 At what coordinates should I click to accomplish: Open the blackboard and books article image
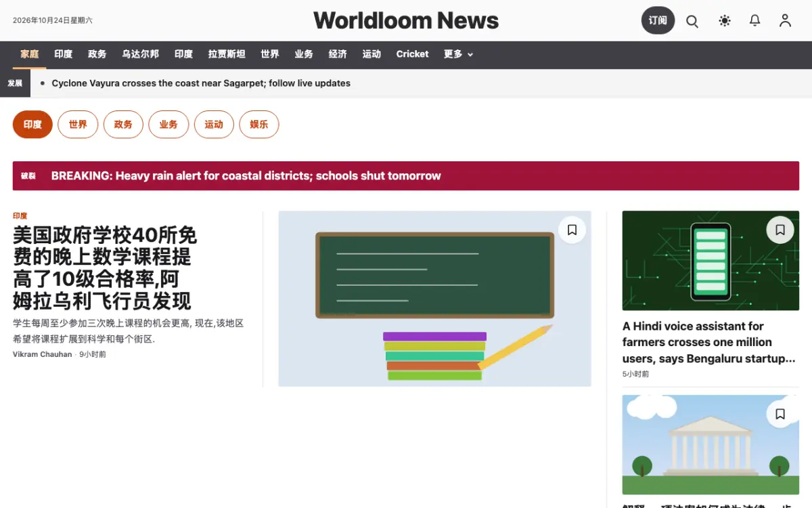(434, 299)
